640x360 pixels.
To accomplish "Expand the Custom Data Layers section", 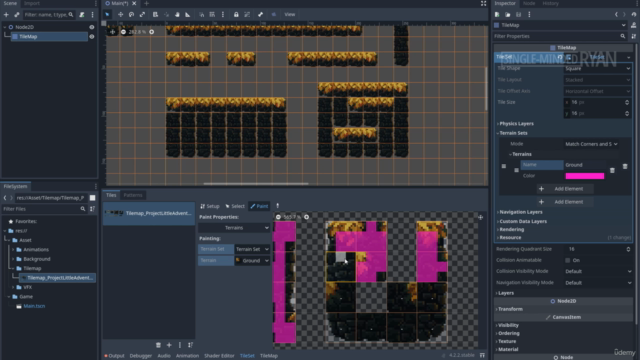I will 523,222.
